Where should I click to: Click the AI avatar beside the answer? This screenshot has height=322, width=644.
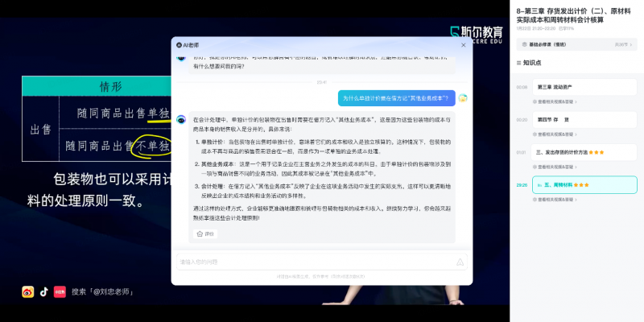[x=181, y=119]
